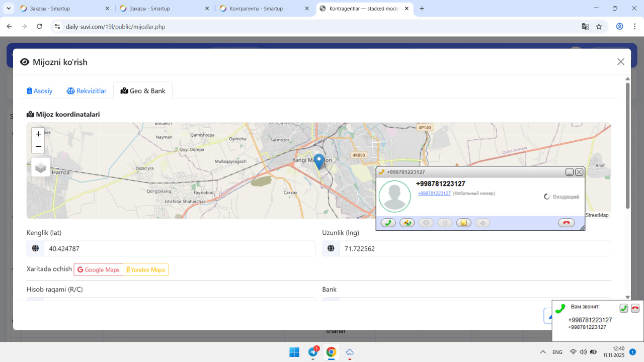The width and height of the screenshot is (644, 362).
Task: Click the red hang-up button in call window
Action: (566, 223)
